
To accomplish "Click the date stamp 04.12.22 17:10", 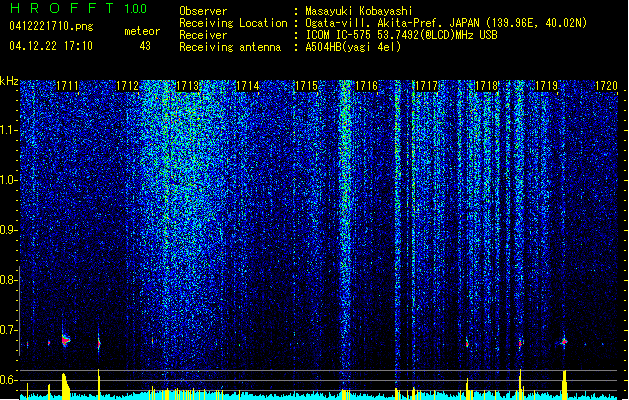I will coord(51,46).
